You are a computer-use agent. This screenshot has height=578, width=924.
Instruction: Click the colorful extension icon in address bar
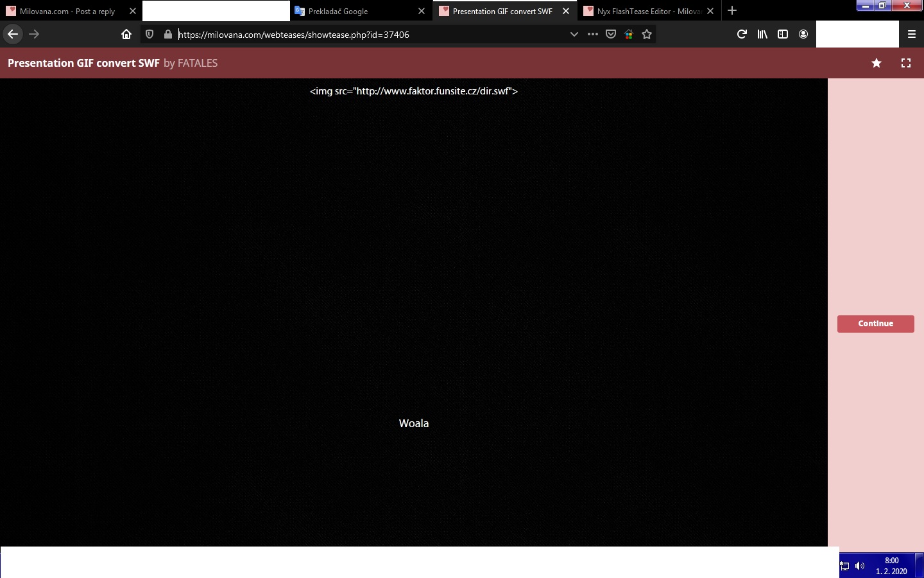click(629, 35)
